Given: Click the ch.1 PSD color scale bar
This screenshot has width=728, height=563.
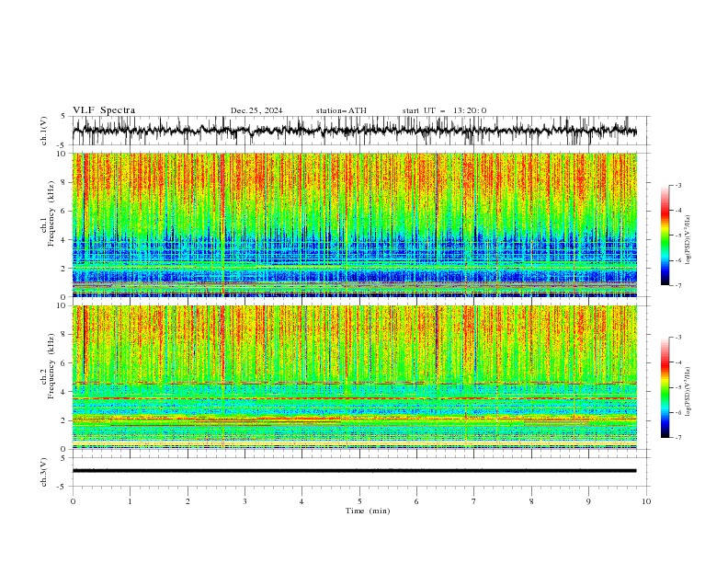Looking at the screenshot, I should (x=665, y=236).
